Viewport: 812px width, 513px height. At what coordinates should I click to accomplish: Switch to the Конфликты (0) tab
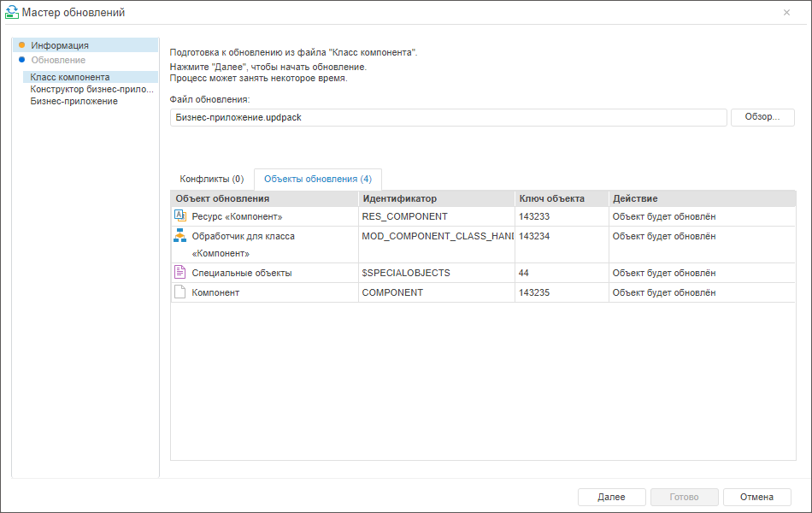click(211, 180)
